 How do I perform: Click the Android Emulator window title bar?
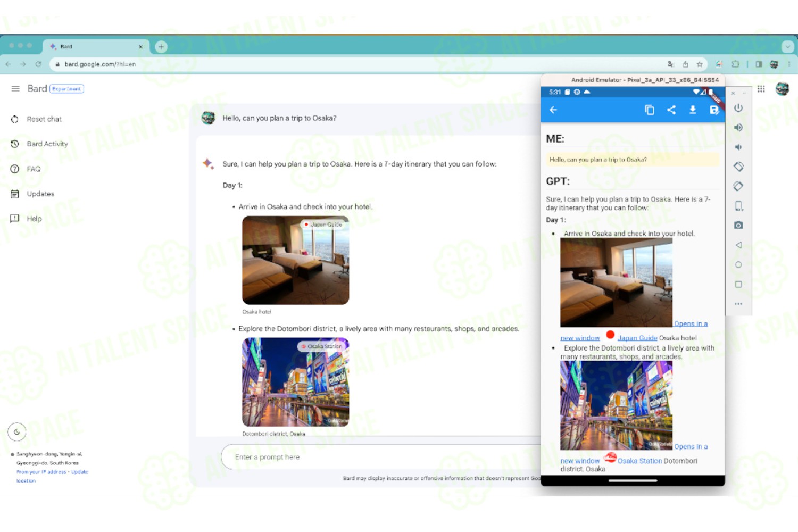coord(633,80)
